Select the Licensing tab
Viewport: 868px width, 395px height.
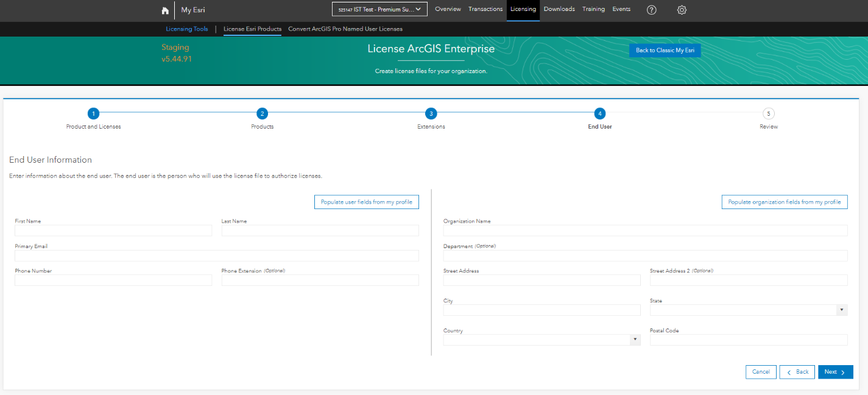pos(523,9)
